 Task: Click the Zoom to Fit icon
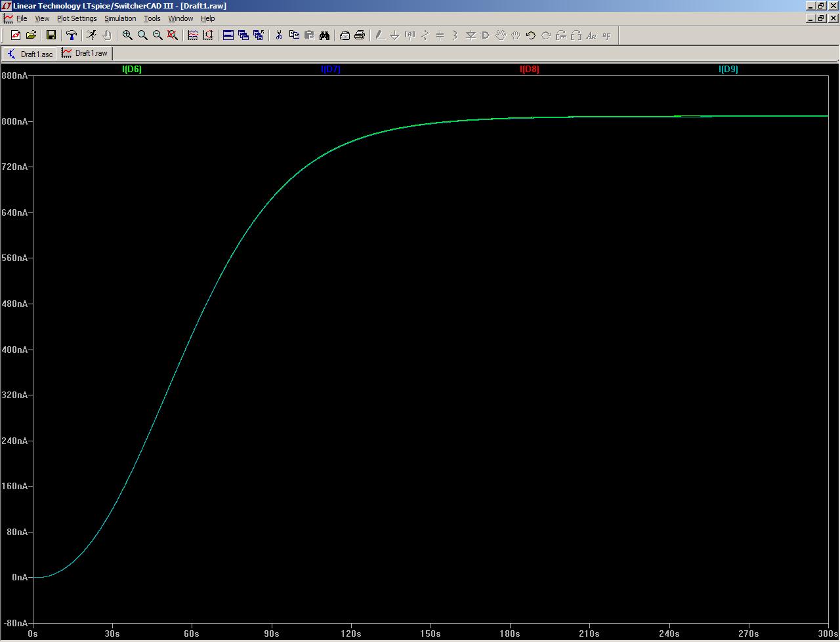173,35
